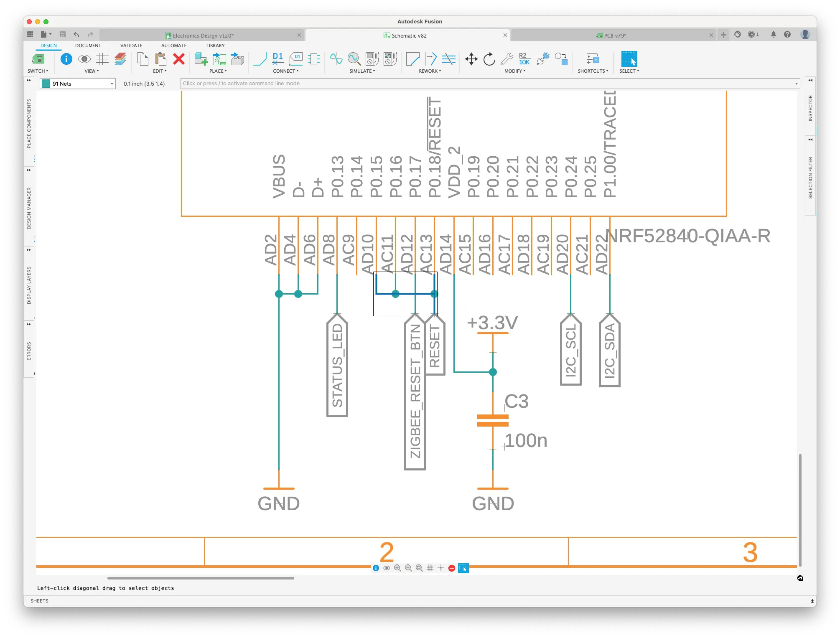This screenshot has width=840, height=638.
Task: Expand the SIMULATE dropdown menu
Action: [x=362, y=71]
